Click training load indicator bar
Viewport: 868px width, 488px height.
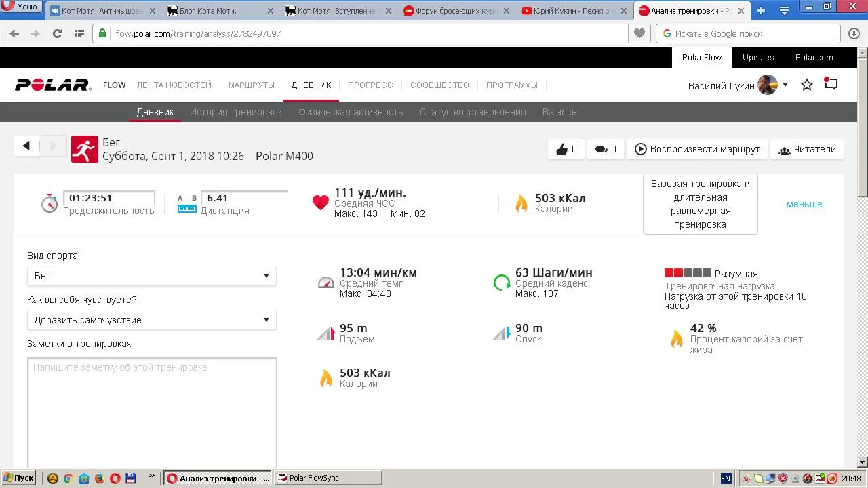click(x=688, y=273)
